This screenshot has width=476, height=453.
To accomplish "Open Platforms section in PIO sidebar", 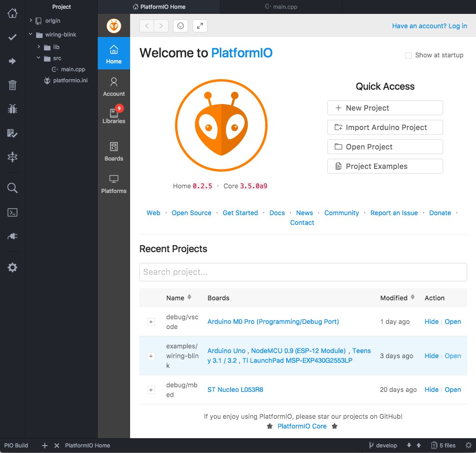I will pos(114,184).
